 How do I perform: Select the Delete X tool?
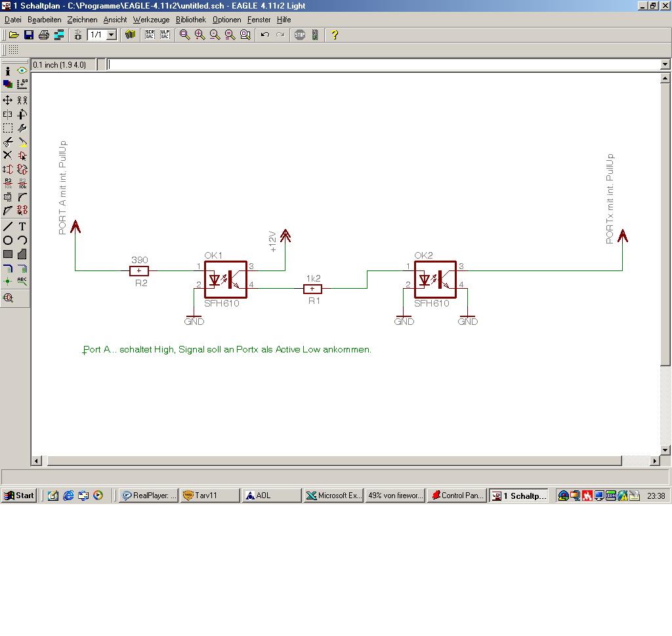(8, 156)
